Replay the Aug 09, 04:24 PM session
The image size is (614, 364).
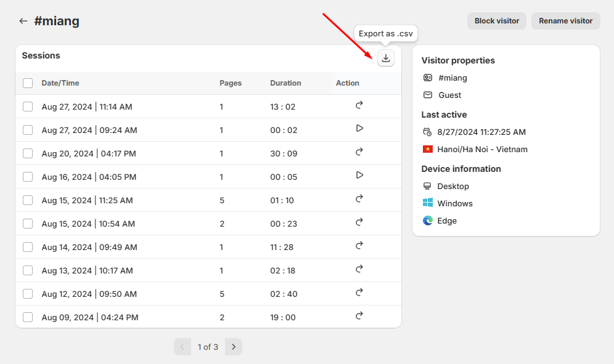(x=359, y=316)
